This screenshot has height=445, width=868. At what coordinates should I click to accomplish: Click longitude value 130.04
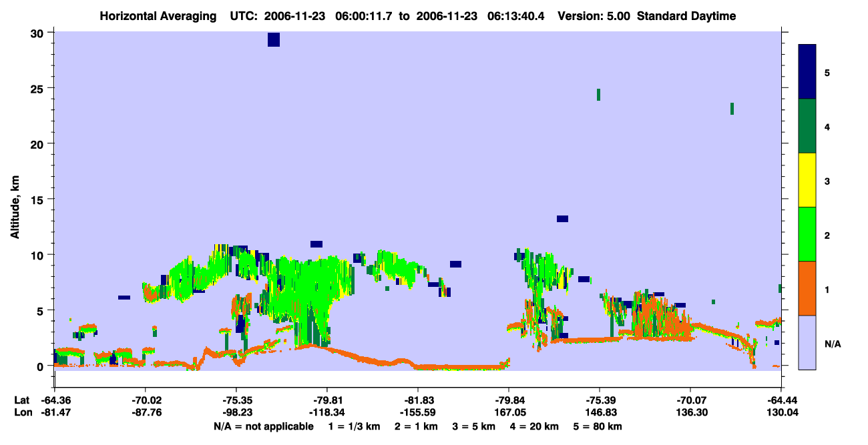[x=781, y=412]
